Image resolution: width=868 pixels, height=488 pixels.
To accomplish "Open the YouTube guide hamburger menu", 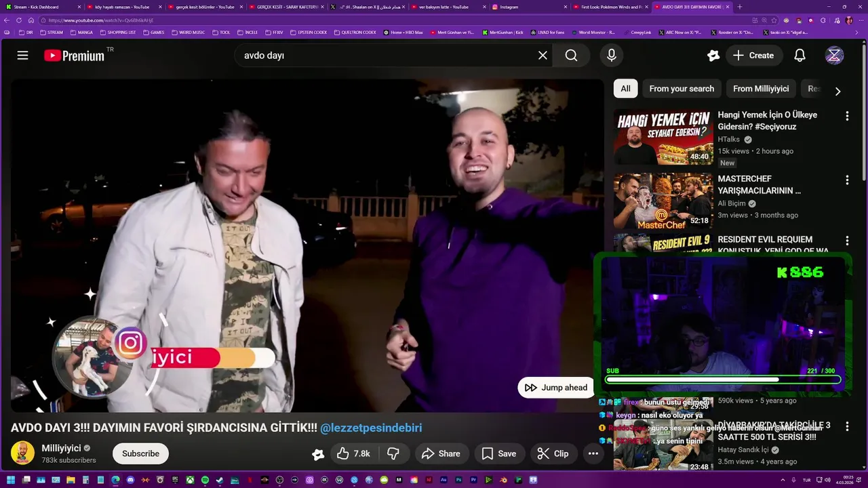I will [x=23, y=56].
